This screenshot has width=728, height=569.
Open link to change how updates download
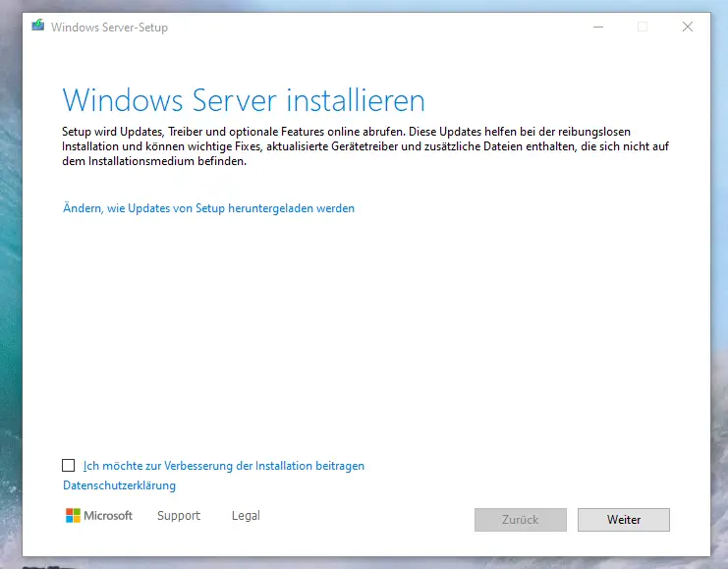[x=208, y=208]
